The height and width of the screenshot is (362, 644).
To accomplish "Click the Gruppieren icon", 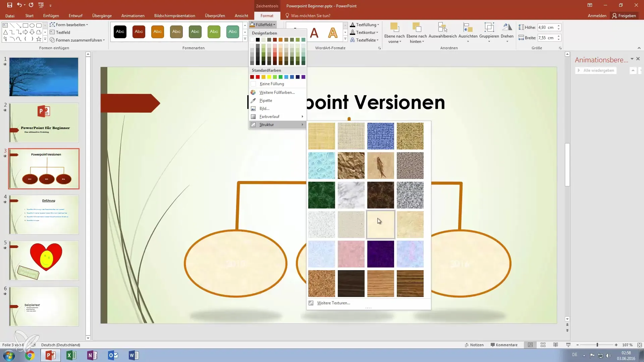I will pyautogui.click(x=489, y=28).
